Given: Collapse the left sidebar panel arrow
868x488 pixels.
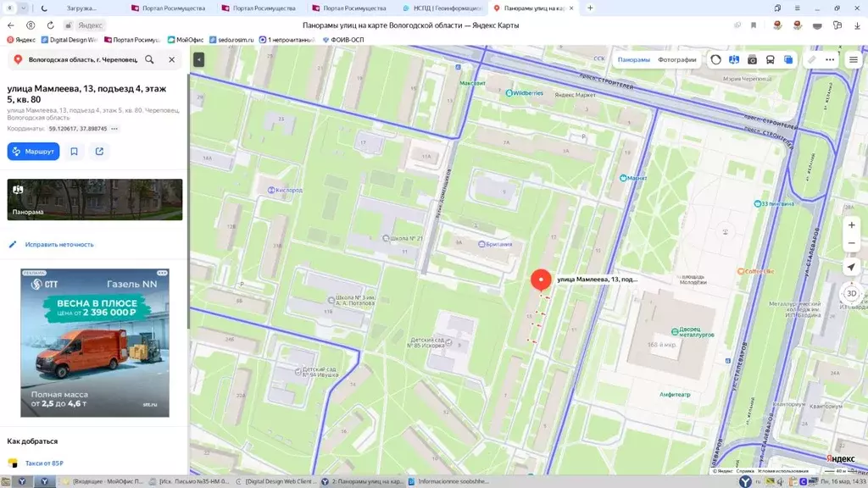Looking at the screenshot, I should pyautogui.click(x=198, y=59).
